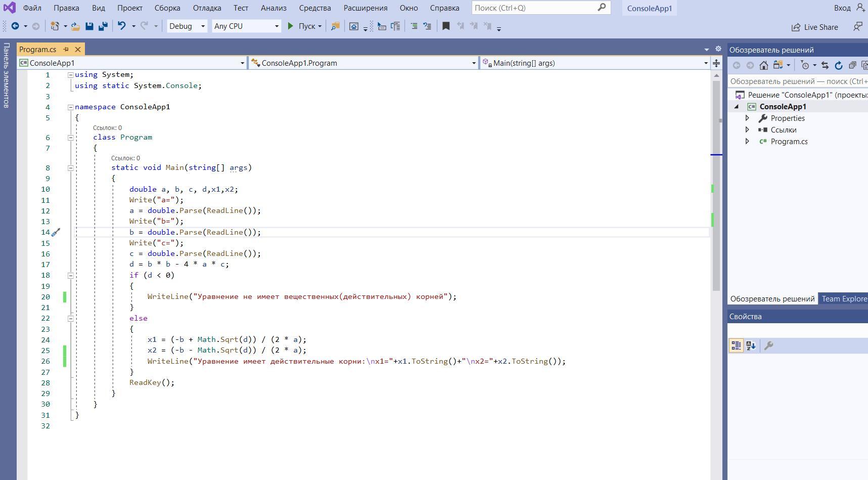
Task: Expand the Ссылки node in Solution Explorer
Action: [747, 129]
